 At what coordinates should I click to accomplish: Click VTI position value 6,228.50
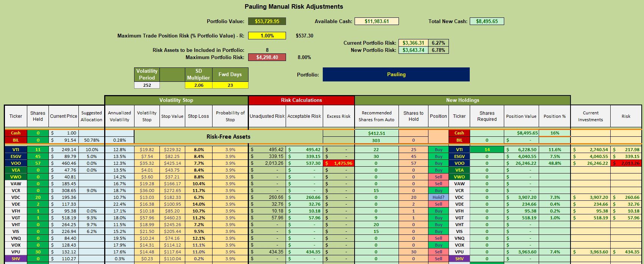click(x=521, y=150)
